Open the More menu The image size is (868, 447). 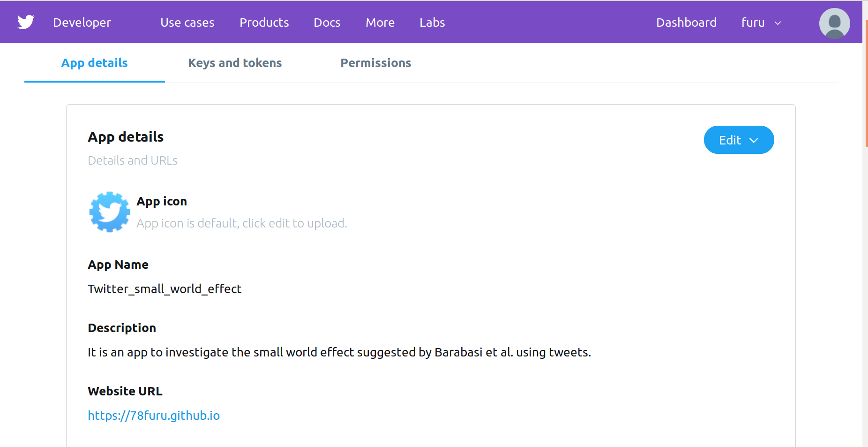point(380,23)
